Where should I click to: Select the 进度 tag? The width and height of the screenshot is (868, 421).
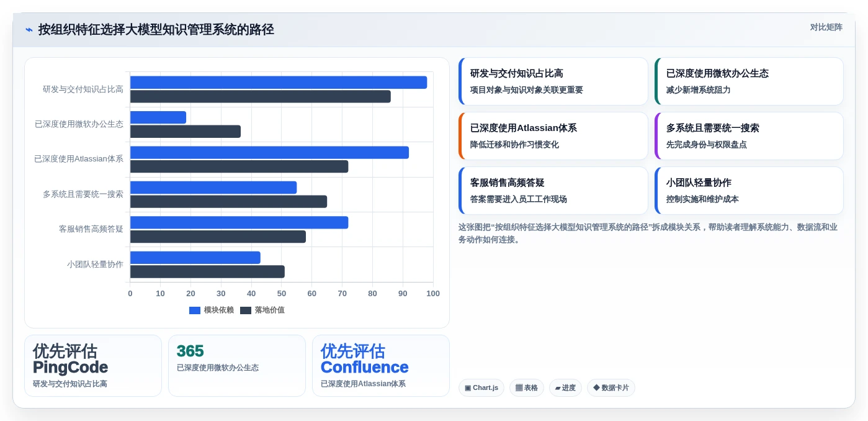point(565,388)
